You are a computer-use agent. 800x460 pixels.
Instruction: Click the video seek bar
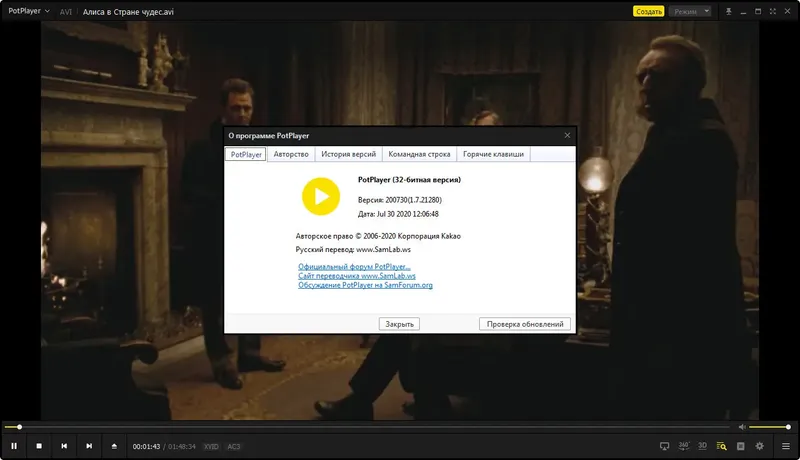coord(367,427)
